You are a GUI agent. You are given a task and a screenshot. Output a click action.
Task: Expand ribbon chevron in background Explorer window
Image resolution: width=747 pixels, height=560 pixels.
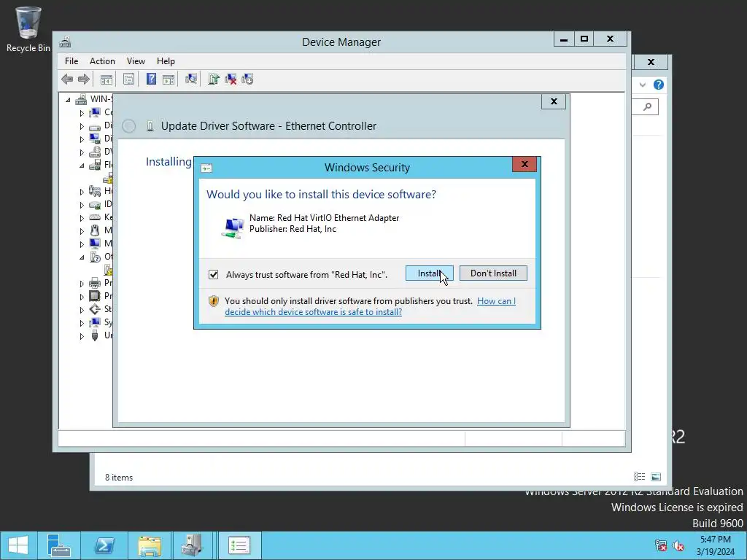pyautogui.click(x=643, y=85)
